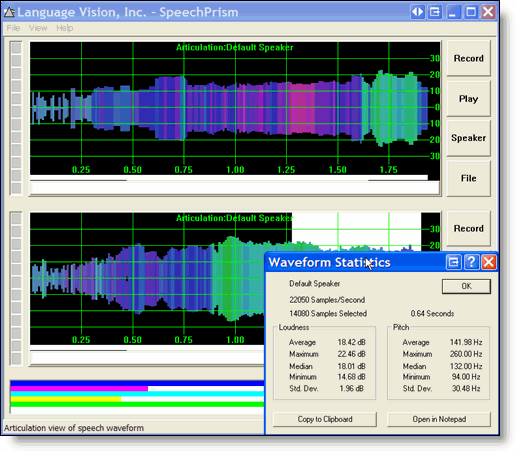Click Pitch Minimum value 94.00 Hz
Viewport: 516px width, 452px height.
point(466,377)
